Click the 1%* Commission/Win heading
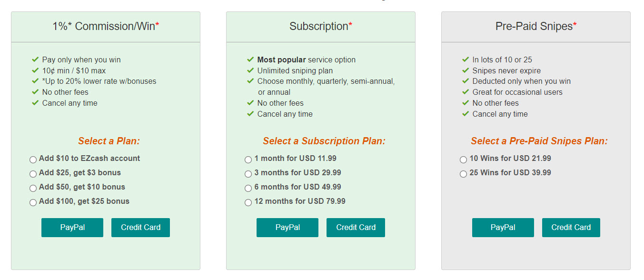This screenshot has width=644, height=280. click(106, 27)
